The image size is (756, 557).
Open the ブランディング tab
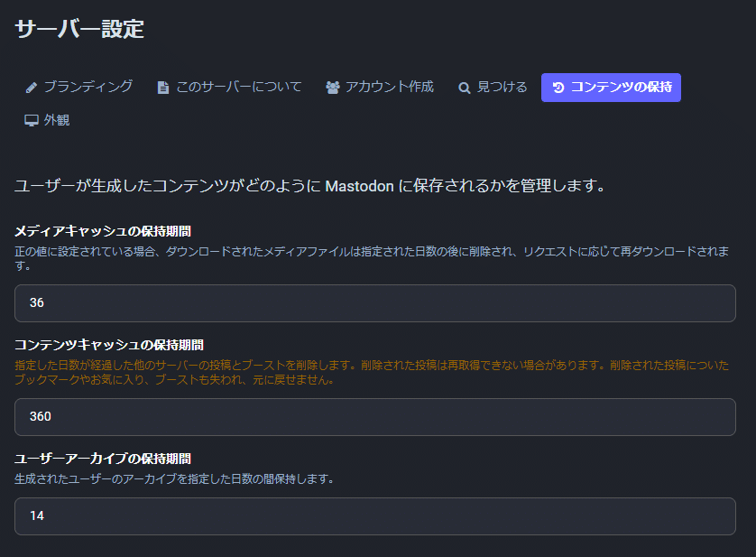pyautogui.click(x=79, y=88)
